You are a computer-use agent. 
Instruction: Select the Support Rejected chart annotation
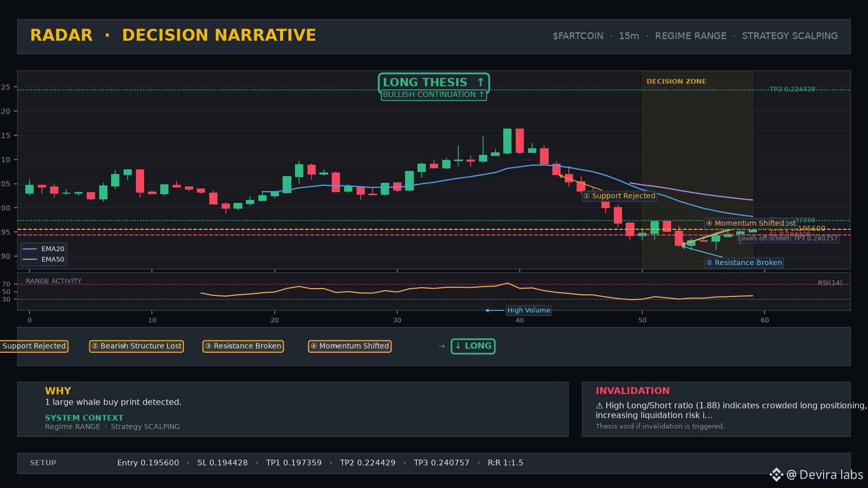click(619, 196)
